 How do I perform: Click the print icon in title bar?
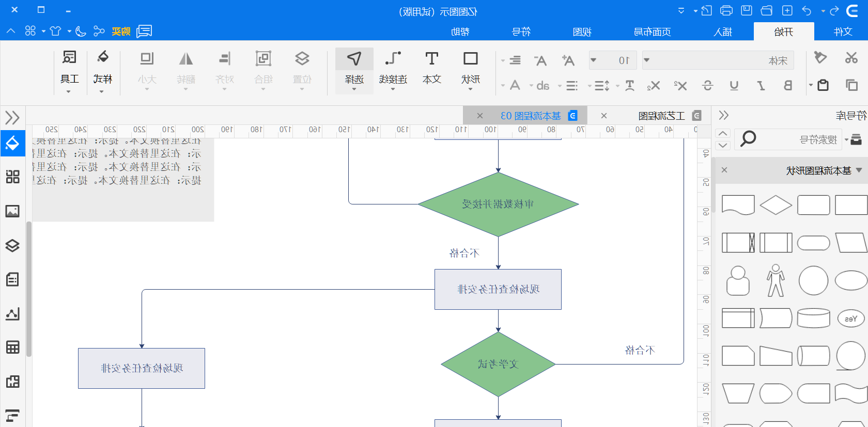click(726, 10)
